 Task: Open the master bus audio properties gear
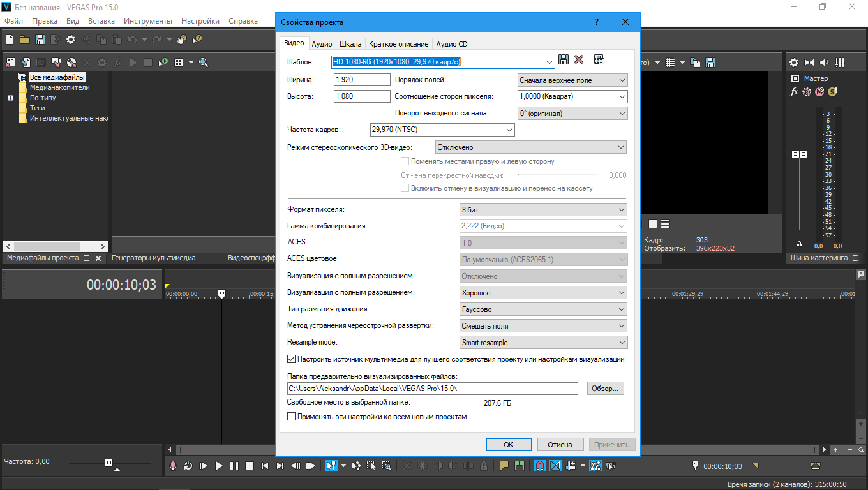coord(794,63)
